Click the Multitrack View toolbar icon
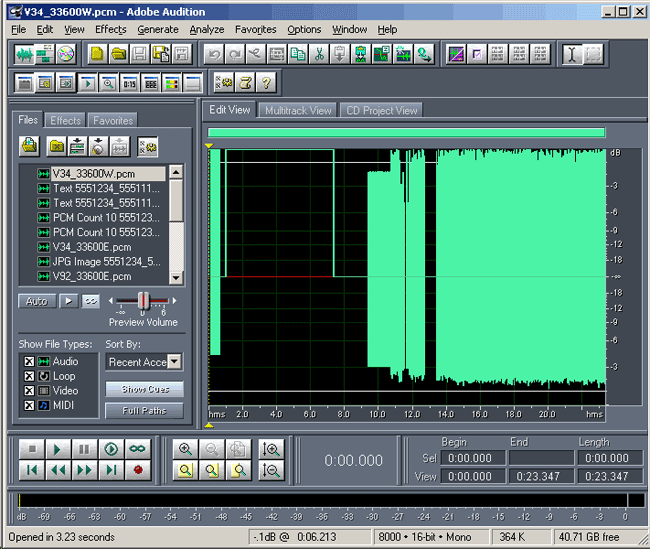 pos(45,54)
